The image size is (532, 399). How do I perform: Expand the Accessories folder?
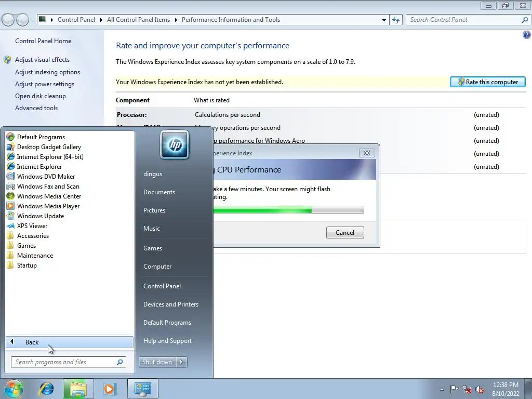[28, 235]
